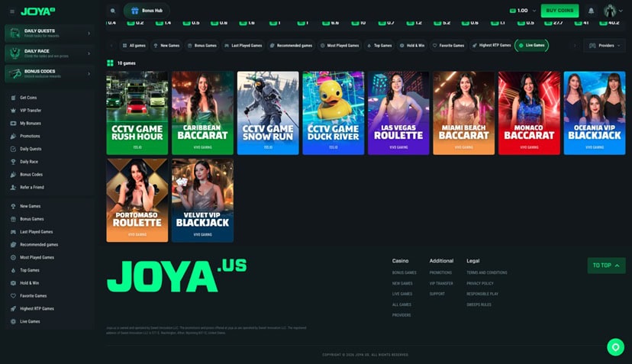Click Highest RTP Games rocket icon in sidebar

click(13, 309)
